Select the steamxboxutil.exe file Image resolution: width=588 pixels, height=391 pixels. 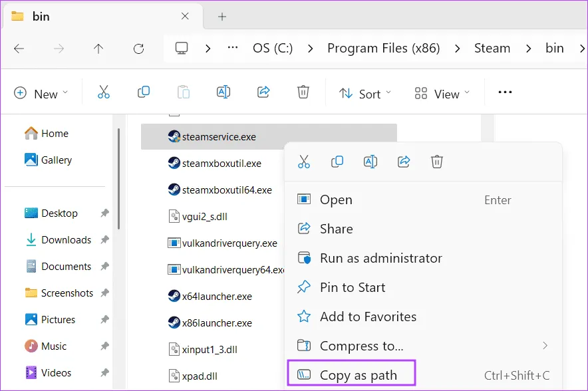[214, 163]
